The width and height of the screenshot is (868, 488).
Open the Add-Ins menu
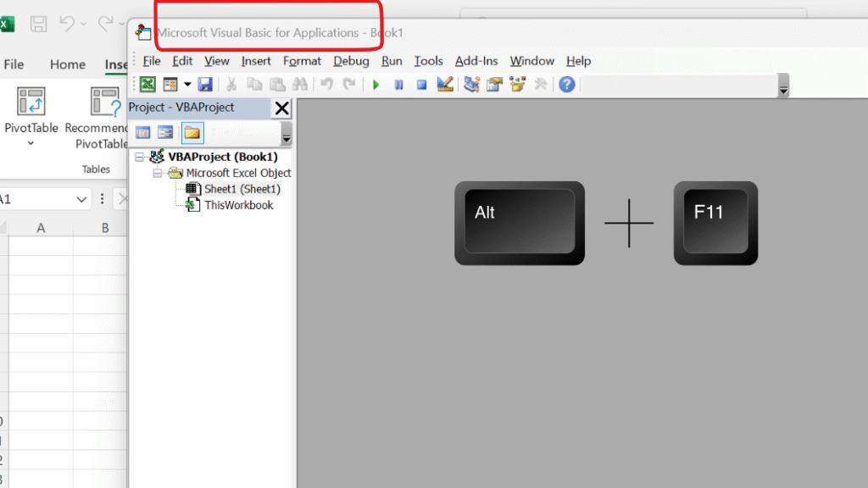coord(476,61)
